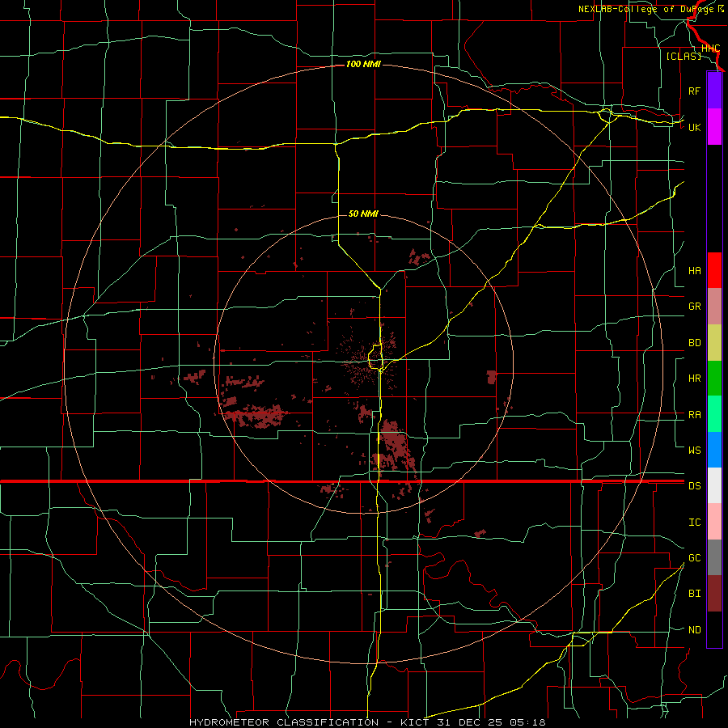Viewport: 728px width, 728px height.
Task: Click the ND legend label
Action: tap(694, 629)
